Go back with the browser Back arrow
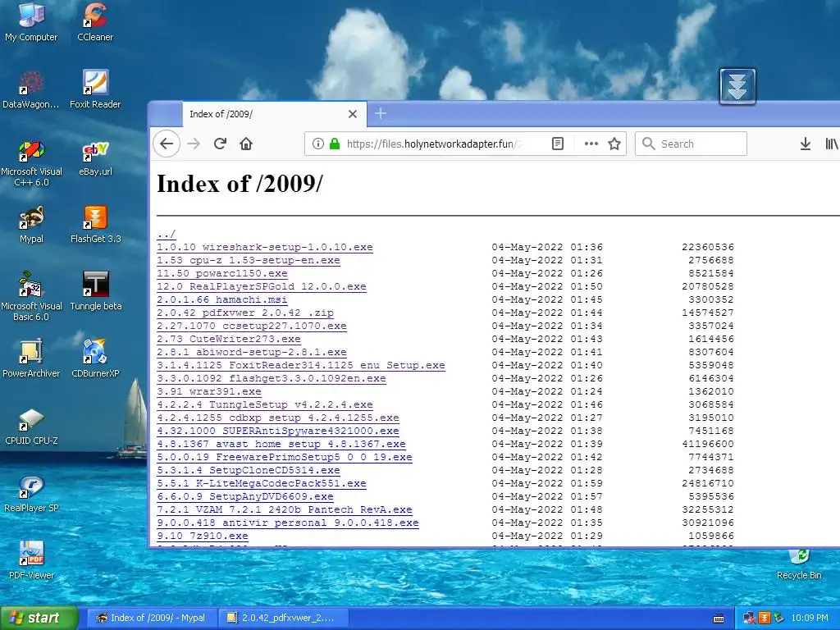The width and height of the screenshot is (840, 630). (167, 144)
